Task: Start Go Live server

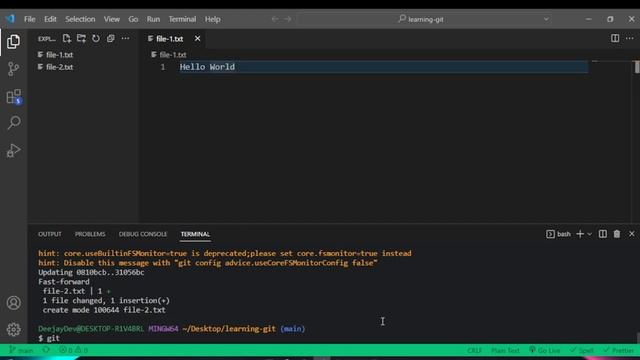Action: click(544, 351)
